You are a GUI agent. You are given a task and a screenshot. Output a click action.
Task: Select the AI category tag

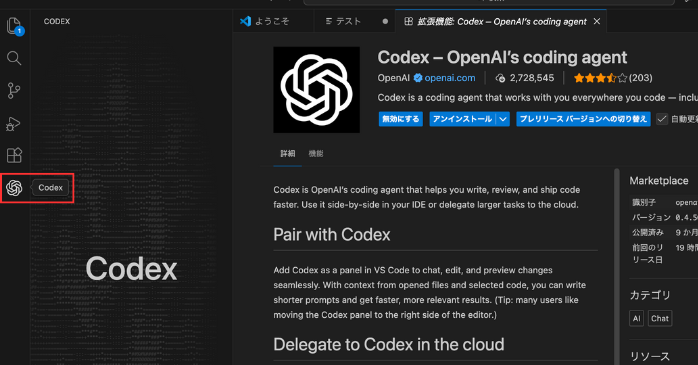[637, 318]
